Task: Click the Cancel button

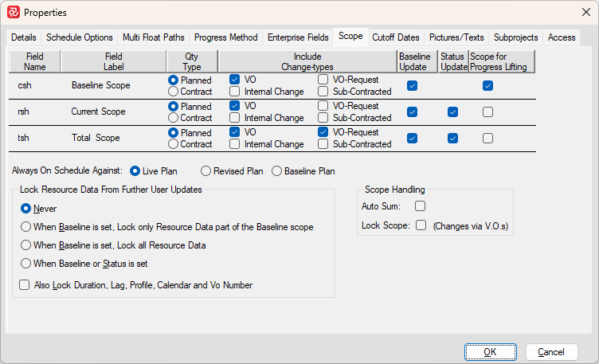Action: coord(551,352)
